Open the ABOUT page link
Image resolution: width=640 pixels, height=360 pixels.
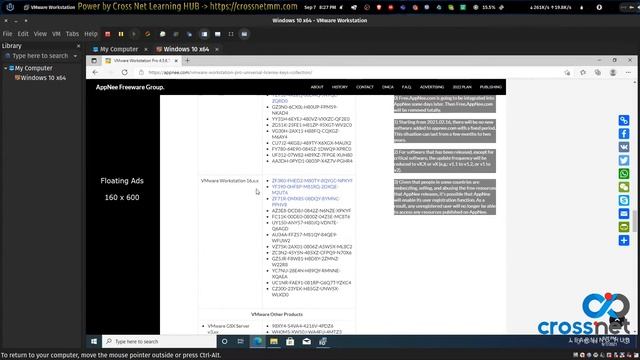317,87
